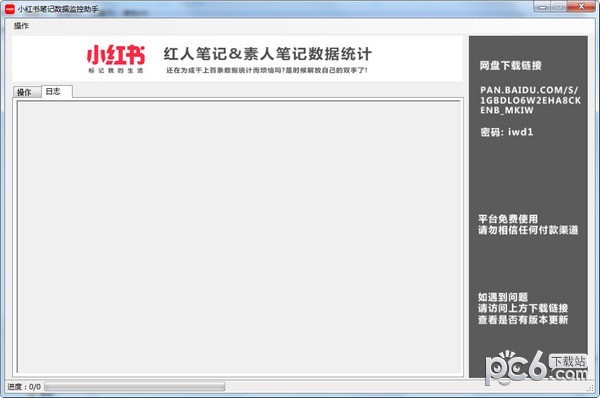Click the 请勿相信任何付款渠道 text line
Viewport: 600px width, 398px height.
click(x=528, y=230)
